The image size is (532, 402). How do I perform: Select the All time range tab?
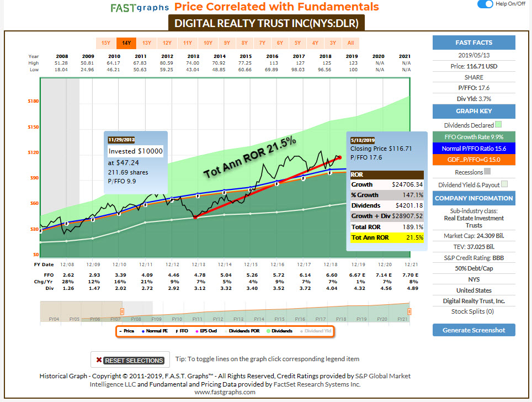[350, 43]
